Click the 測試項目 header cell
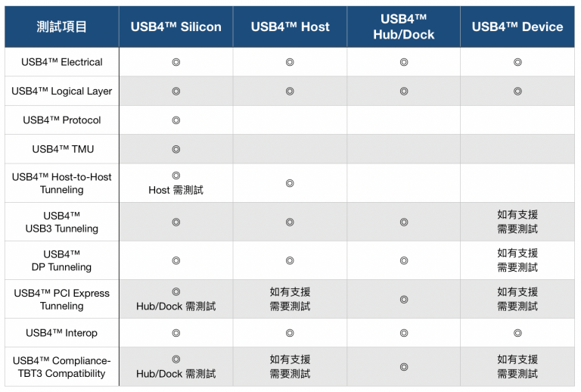The width and height of the screenshot is (581, 392). point(61,26)
